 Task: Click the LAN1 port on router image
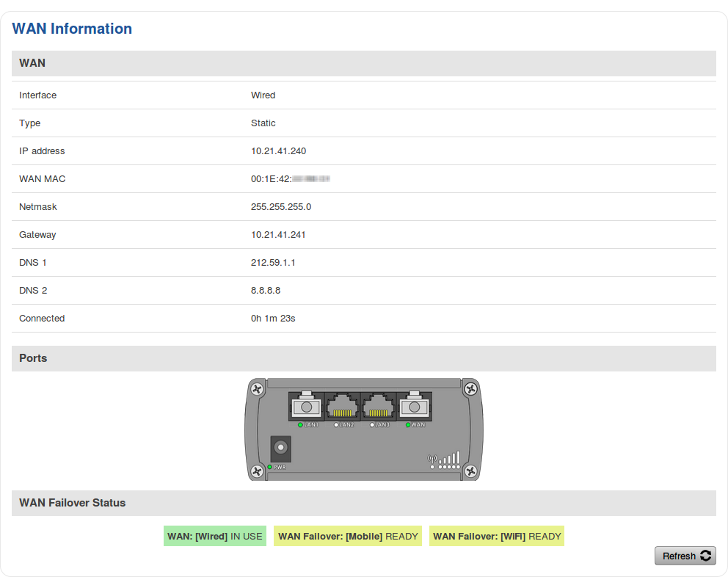pos(306,406)
